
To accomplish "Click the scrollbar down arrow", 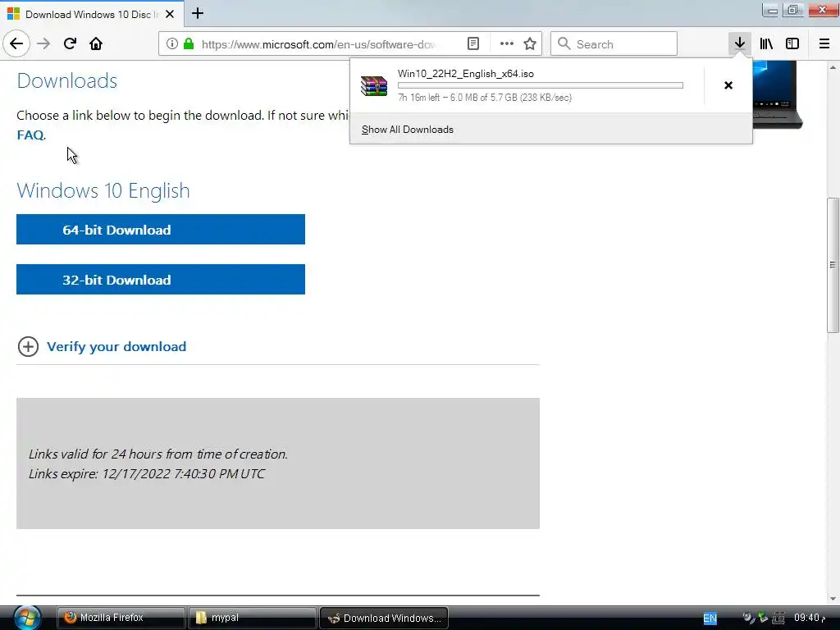I will point(833,598).
